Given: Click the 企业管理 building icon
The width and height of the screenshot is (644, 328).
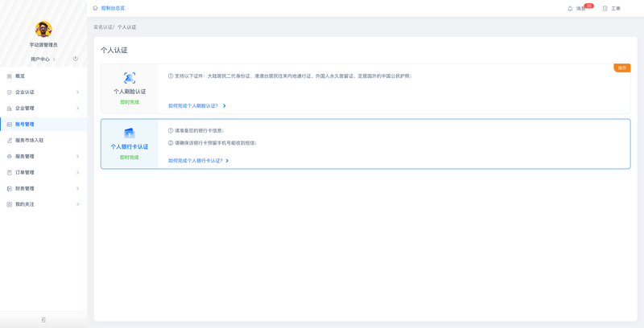Looking at the screenshot, I should coord(10,109).
